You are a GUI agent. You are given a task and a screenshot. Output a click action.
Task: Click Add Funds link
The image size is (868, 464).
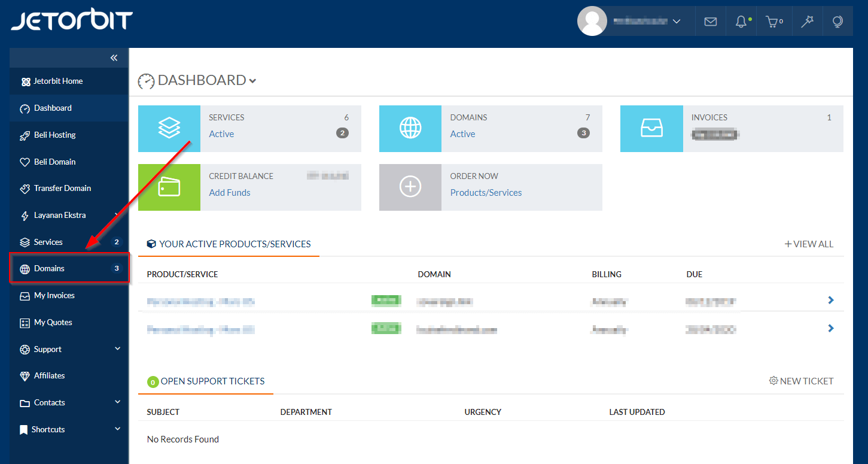click(x=230, y=193)
